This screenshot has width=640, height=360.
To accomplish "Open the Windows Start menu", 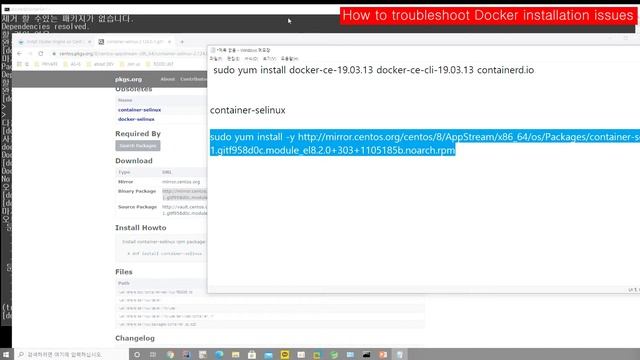I will 6,354.
